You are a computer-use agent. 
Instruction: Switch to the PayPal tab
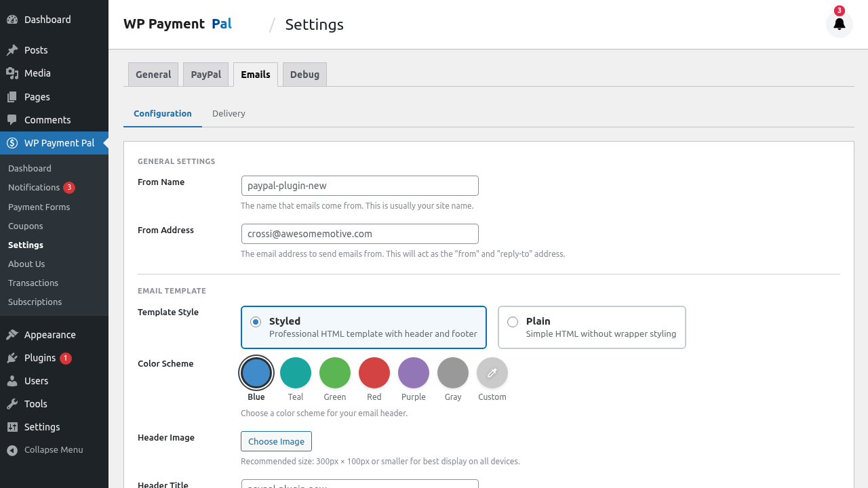click(x=205, y=75)
